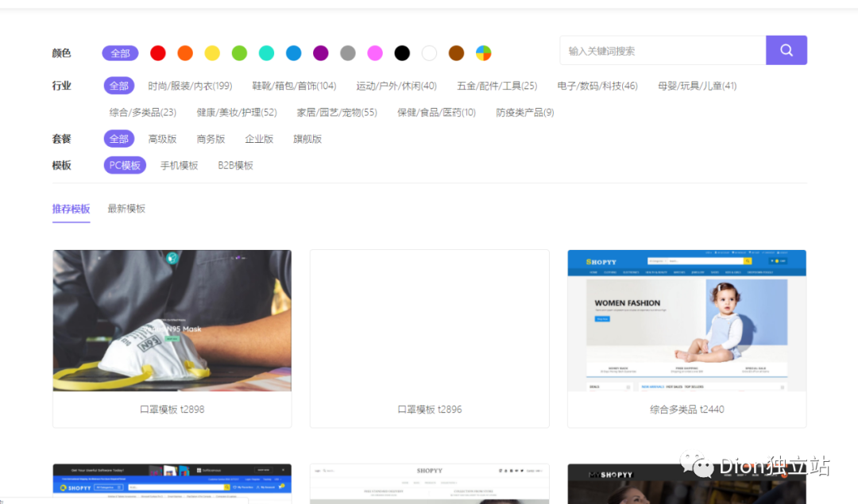Toggle the 全部 pill in the 颜色 row
The width and height of the screenshot is (858, 504).
(x=120, y=52)
